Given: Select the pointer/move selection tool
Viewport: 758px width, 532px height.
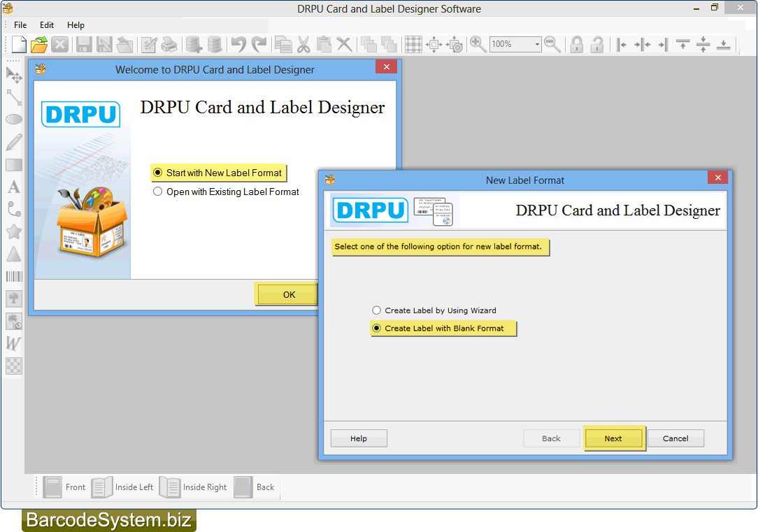Looking at the screenshot, I should (x=13, y=75).
